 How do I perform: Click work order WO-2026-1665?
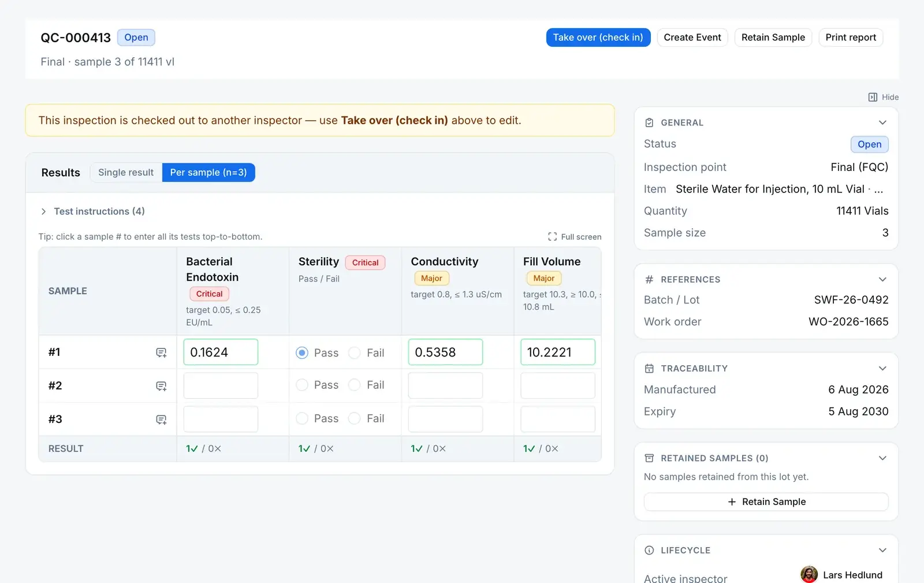848,322
